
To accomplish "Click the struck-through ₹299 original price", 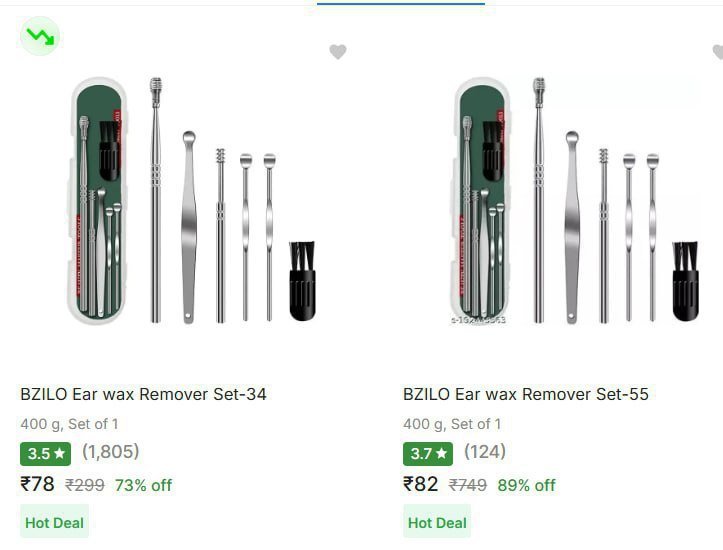I will point(85,485).
